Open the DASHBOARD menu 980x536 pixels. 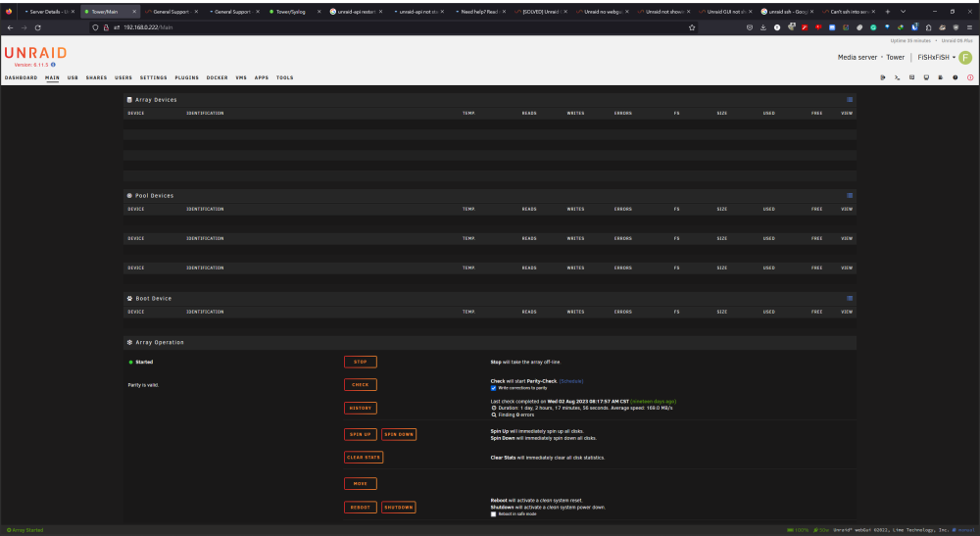tap(22, 78)
